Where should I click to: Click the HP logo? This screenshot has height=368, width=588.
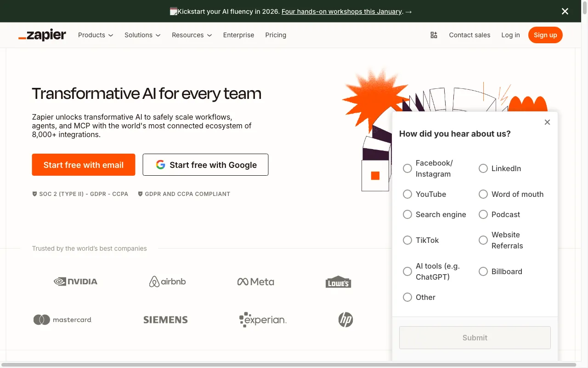(x=345, y=320)
